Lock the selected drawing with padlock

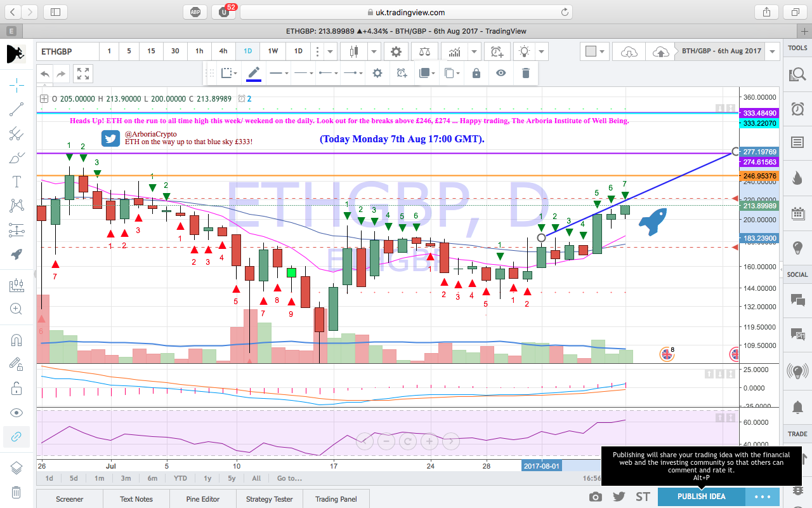point(476,73)
